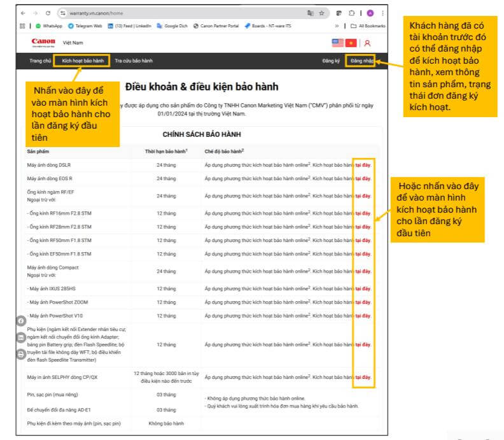504x440 pixels.
Task: Click 'tại đây' in Phụ kiện accessories row
Action: (x=363, y=344)
